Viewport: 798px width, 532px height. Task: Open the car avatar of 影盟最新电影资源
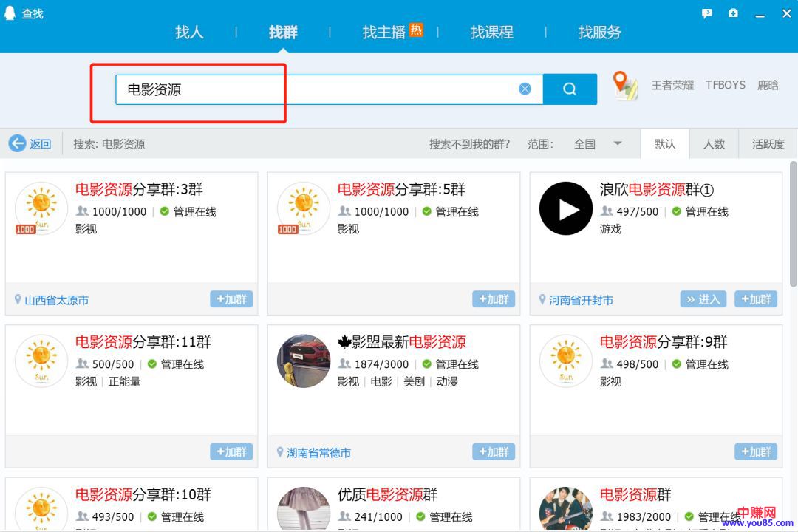click(303, 361)
